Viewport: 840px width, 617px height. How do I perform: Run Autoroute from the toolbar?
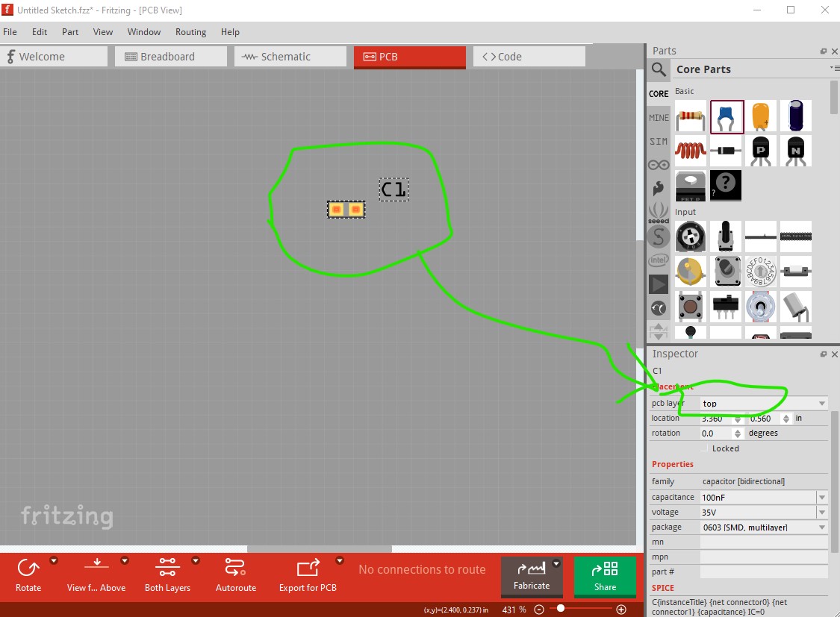(236, 575)
